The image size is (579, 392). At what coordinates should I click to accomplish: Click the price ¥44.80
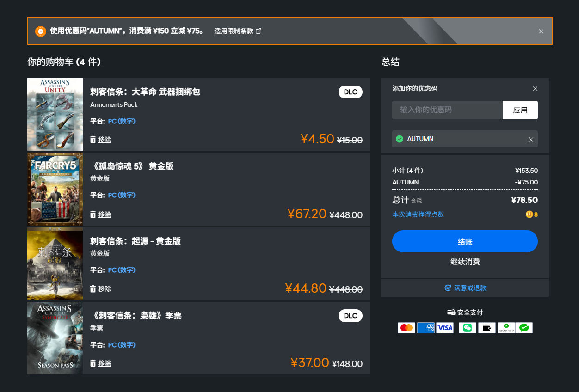pos(306,288)
